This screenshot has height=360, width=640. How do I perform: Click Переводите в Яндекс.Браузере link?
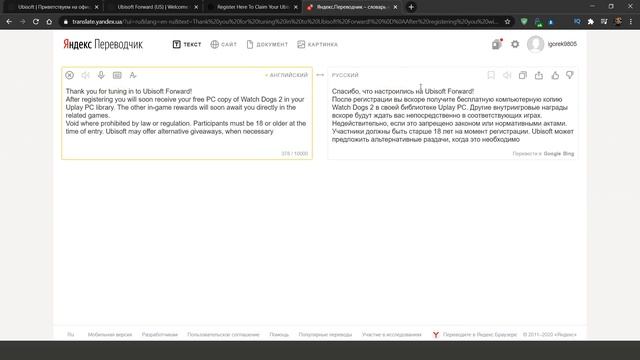[x=480, y=334]
